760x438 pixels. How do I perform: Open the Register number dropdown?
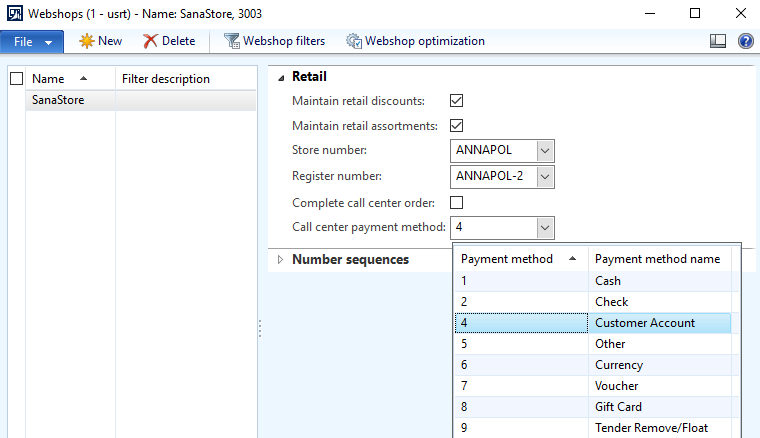coord(545,177)
